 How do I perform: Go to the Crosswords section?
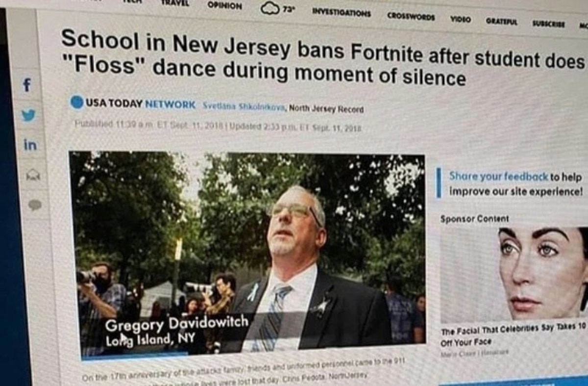411,16
